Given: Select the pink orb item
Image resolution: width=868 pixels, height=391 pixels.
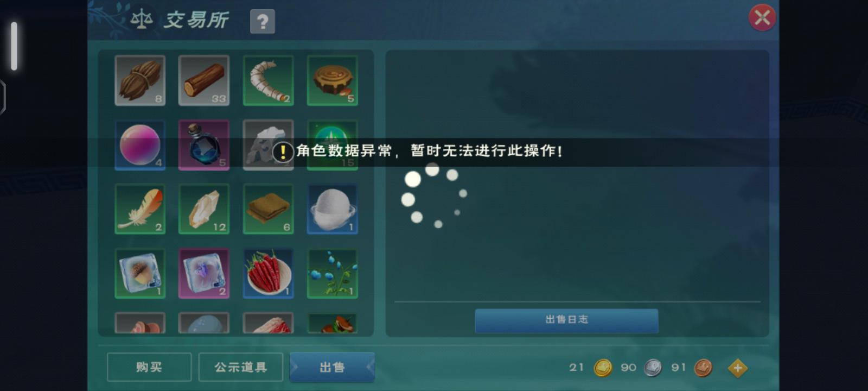Looking at the screenshot, I should pyautogui.click(x=140, y=145).
